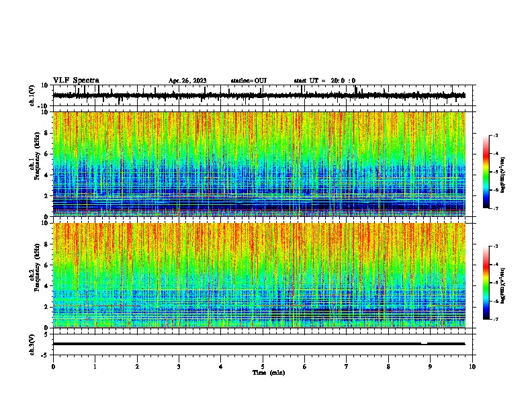The image size is (532, 411).
Task: Click the time axis tick label 5
Action: point(263,367)
